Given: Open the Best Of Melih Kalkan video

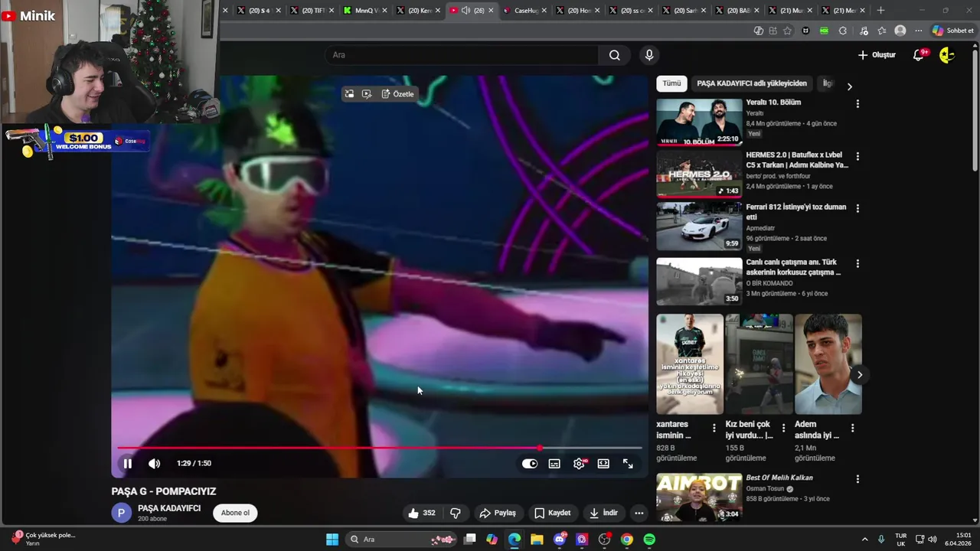Looking at the screenshot, I should click(699, 497).
